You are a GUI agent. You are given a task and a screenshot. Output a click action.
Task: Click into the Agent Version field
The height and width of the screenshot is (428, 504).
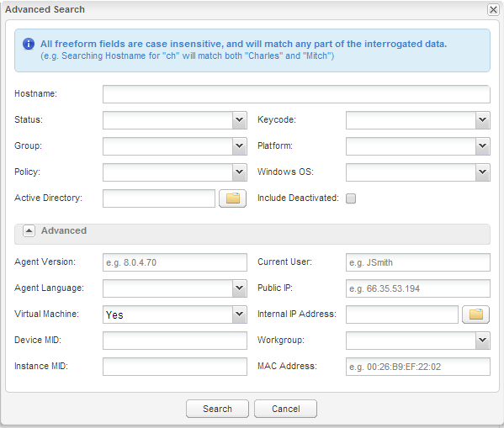[175, 262]
